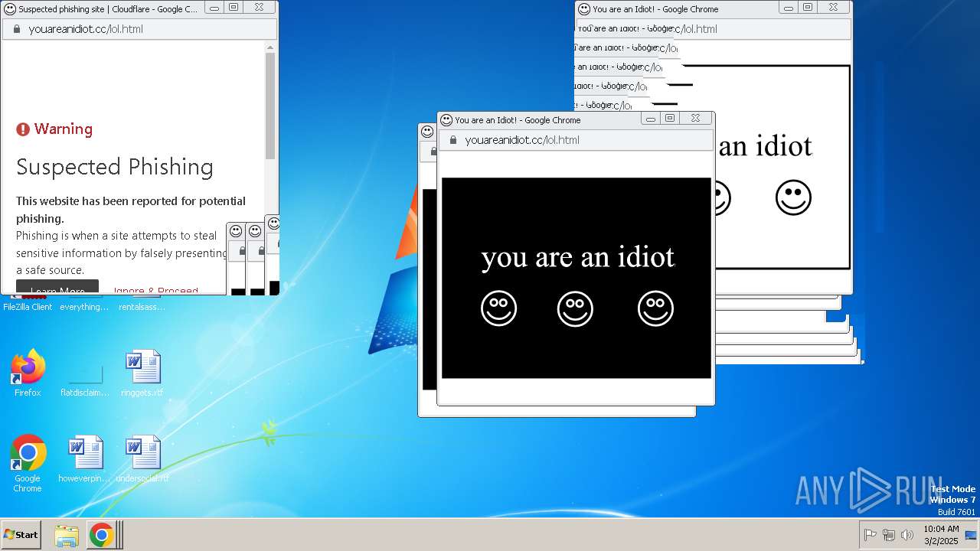Open the Google Chrome desktop shortcut
The image size is (980, 551).
pos(28,453)
